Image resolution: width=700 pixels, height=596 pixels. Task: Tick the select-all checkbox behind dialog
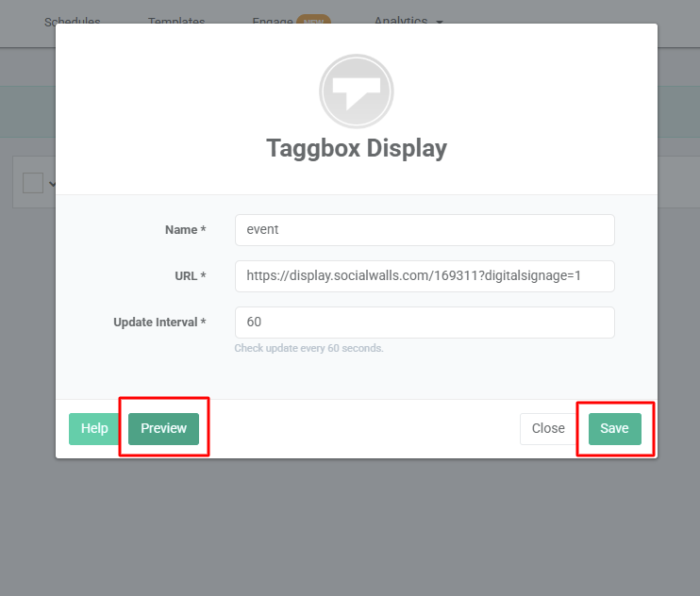[33, 183]
